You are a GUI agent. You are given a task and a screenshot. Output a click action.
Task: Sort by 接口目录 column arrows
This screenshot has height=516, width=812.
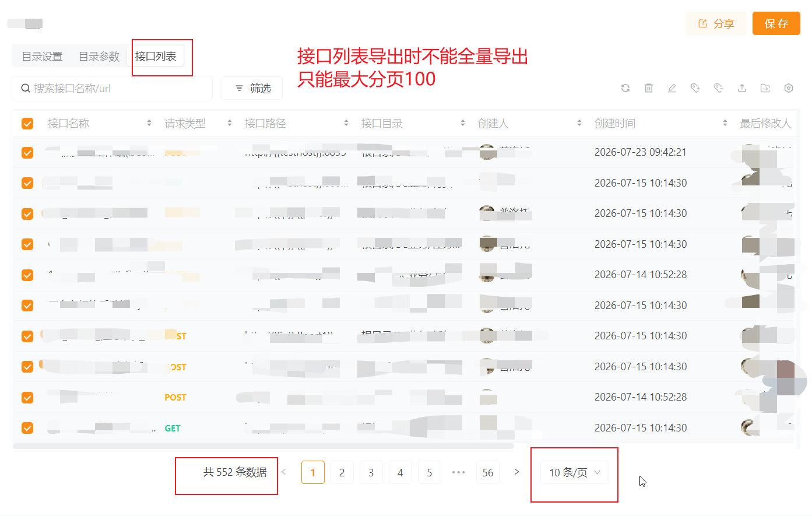463,123
